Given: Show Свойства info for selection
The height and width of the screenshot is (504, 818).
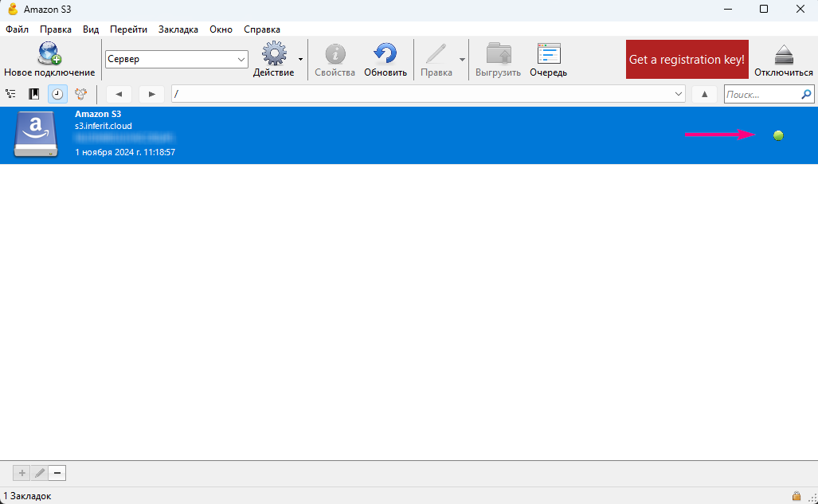Looking at the screenshot, I should [x=335, y=59].
